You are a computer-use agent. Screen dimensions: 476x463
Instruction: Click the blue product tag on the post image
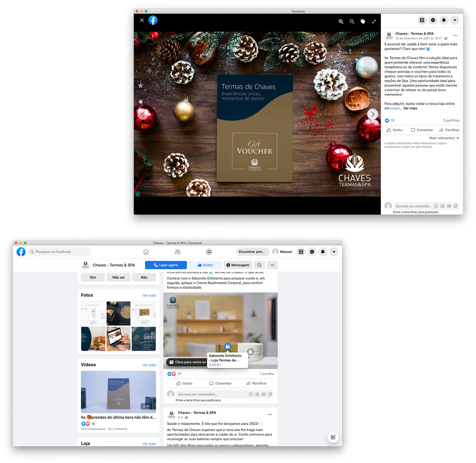228,346
